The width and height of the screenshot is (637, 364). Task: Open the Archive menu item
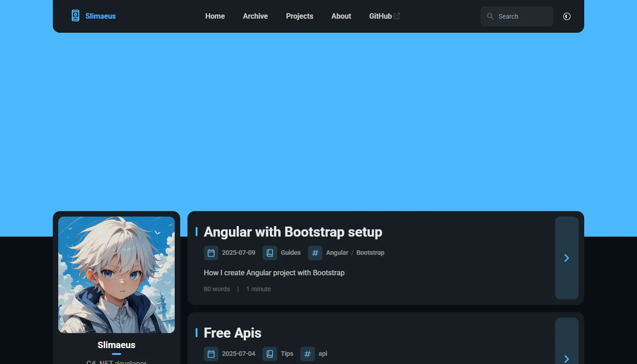click(255, 16)
